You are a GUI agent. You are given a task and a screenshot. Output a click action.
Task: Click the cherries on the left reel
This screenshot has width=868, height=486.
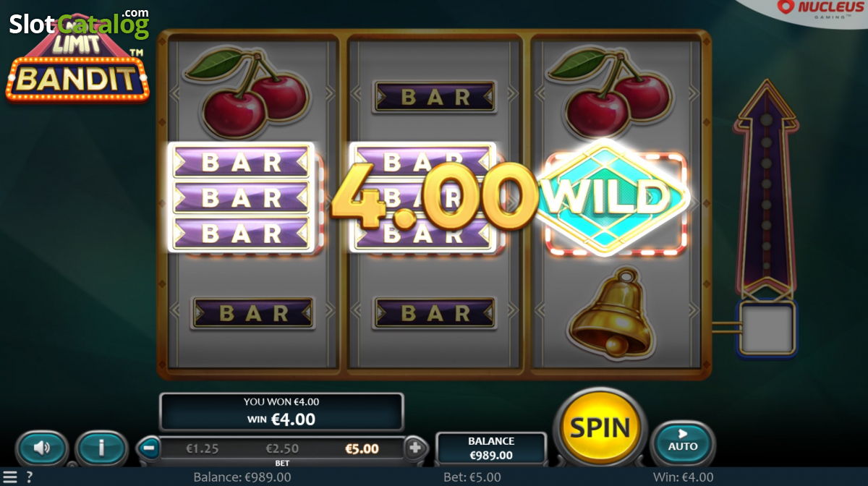[x=248, y=90]
